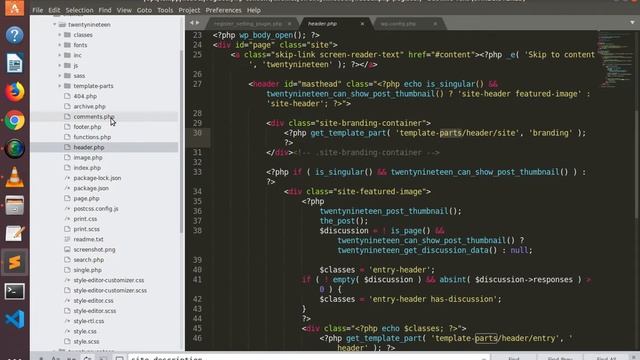Open print.scss in the sidebar
Image resolution: width=640 pixels, height=360 pixels.
point(87,229)
